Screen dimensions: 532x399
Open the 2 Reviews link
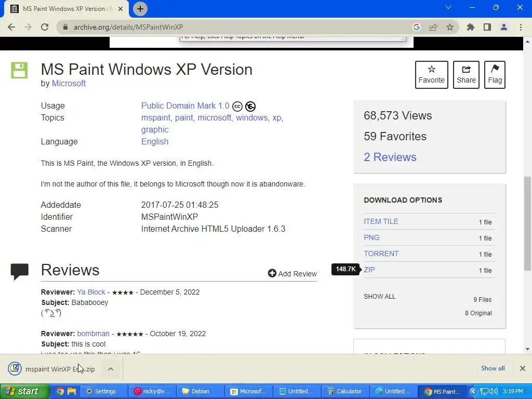click(x=390, y=157)
